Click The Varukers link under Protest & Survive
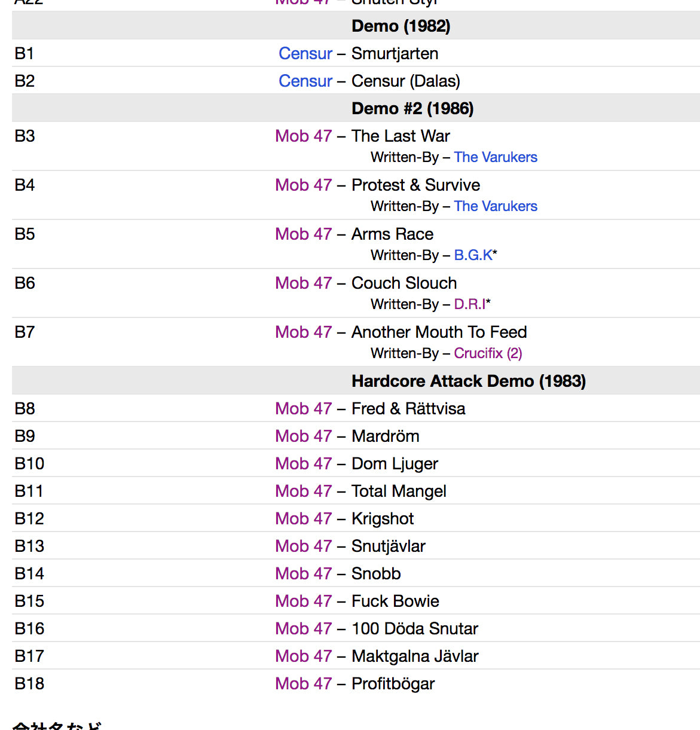The image size is (700, 730). tap(495, 206)
